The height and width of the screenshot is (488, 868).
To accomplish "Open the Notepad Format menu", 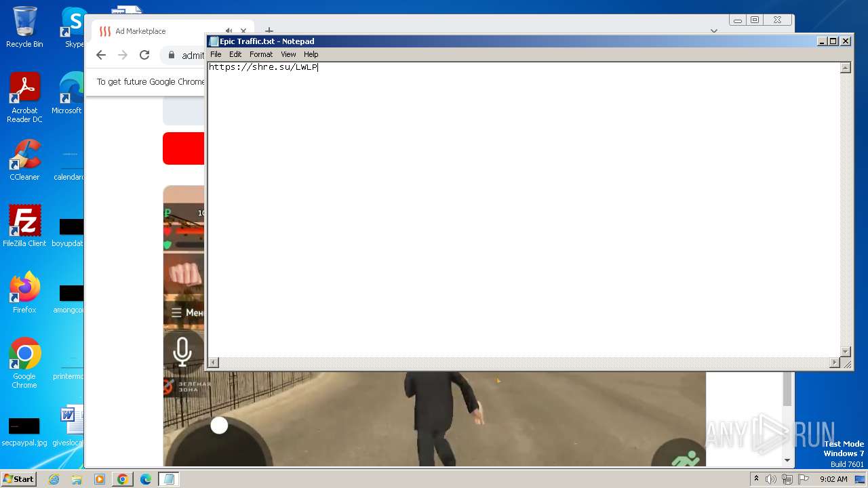I will (x=261, y=54).
